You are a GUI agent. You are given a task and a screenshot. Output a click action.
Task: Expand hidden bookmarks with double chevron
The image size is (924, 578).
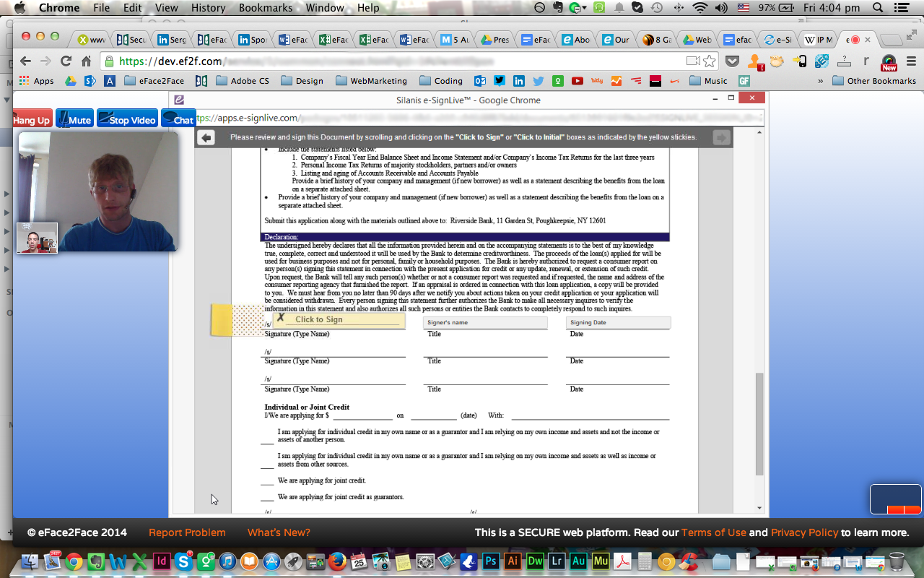pyautogui.click(x=821, y=81)
